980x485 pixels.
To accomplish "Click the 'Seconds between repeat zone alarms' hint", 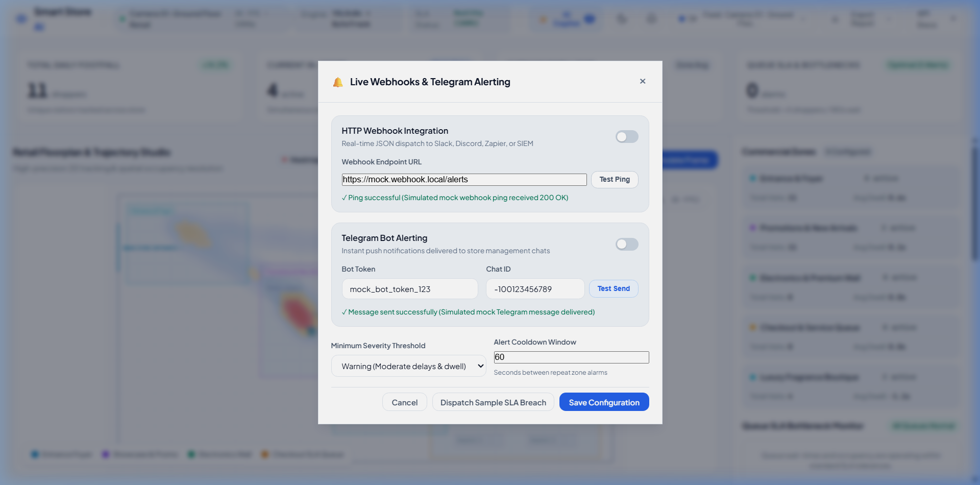I will (x=550, y=373).
